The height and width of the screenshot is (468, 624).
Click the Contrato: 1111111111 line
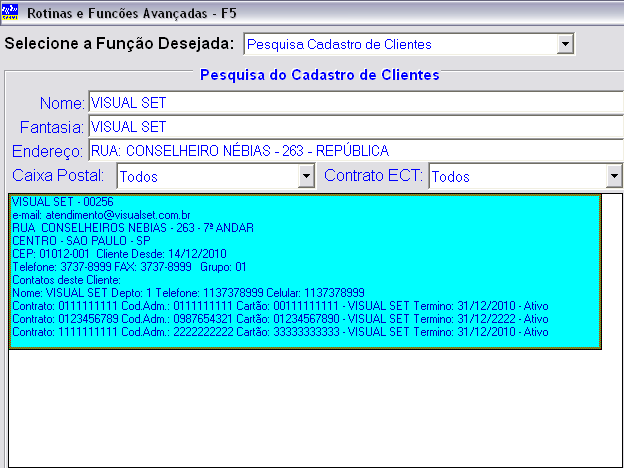(280, 332)
